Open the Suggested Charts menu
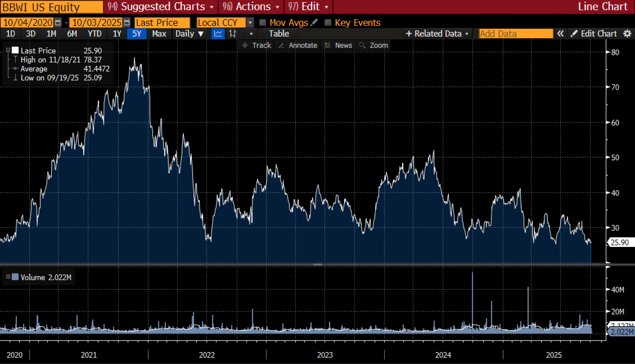The width and height of the screenshot is (635, 364). [162, 7]
